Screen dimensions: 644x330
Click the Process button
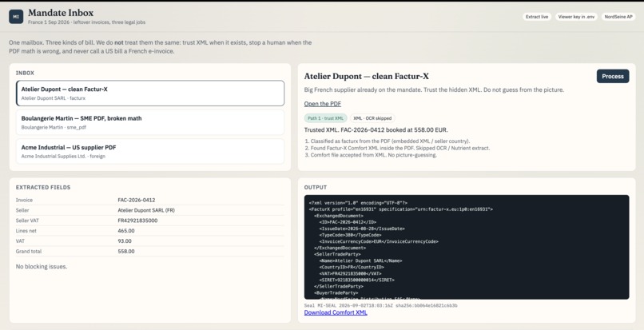click(x=612, y=76)
